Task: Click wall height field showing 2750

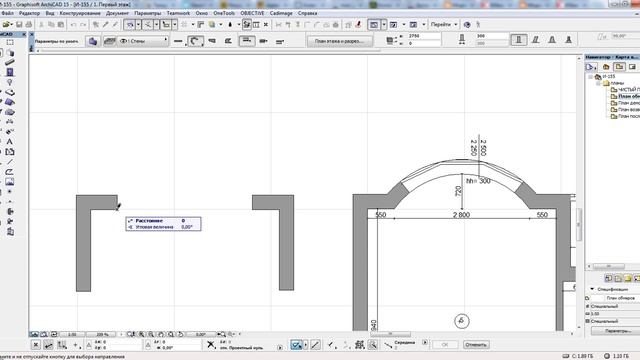Action: tap(424, 36)
